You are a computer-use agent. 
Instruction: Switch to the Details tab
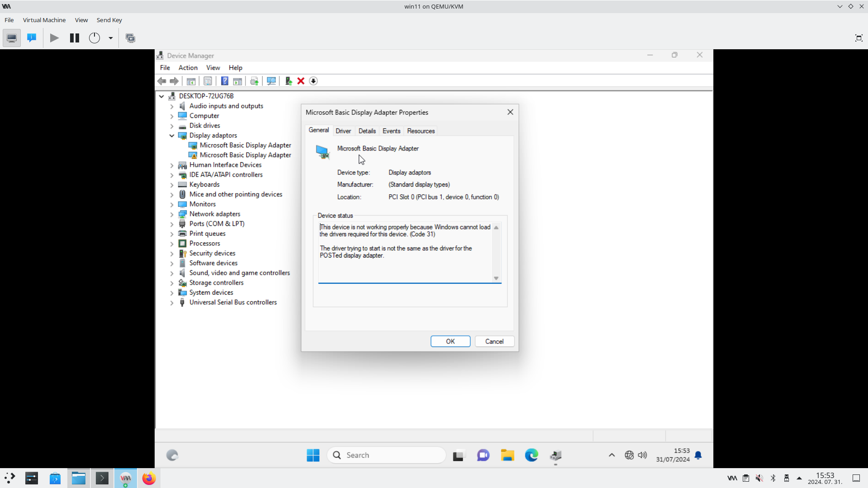click(367, 131)
